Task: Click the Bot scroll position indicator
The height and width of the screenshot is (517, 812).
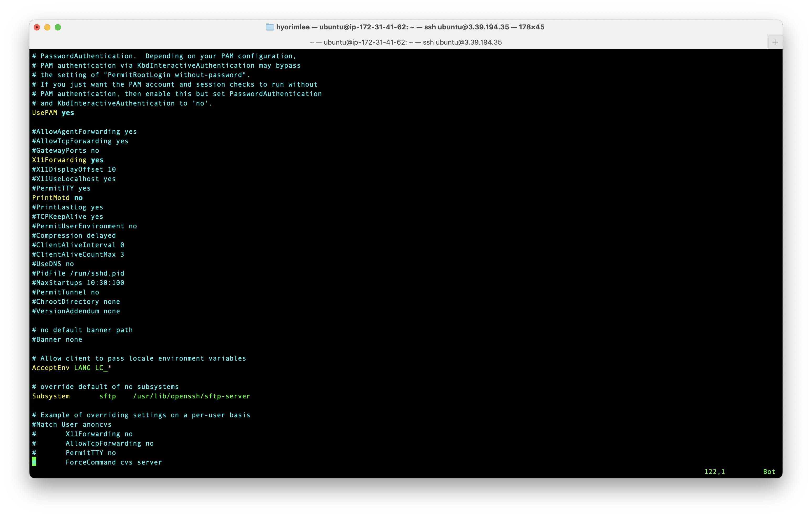Action: pos(769,472)
